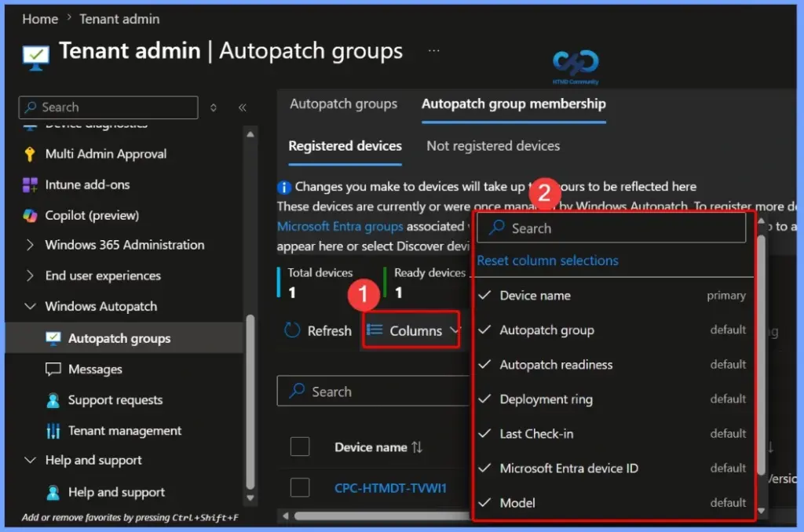Click column picker scroll-down arrow

pyautogui.click(x=761, y=511)
